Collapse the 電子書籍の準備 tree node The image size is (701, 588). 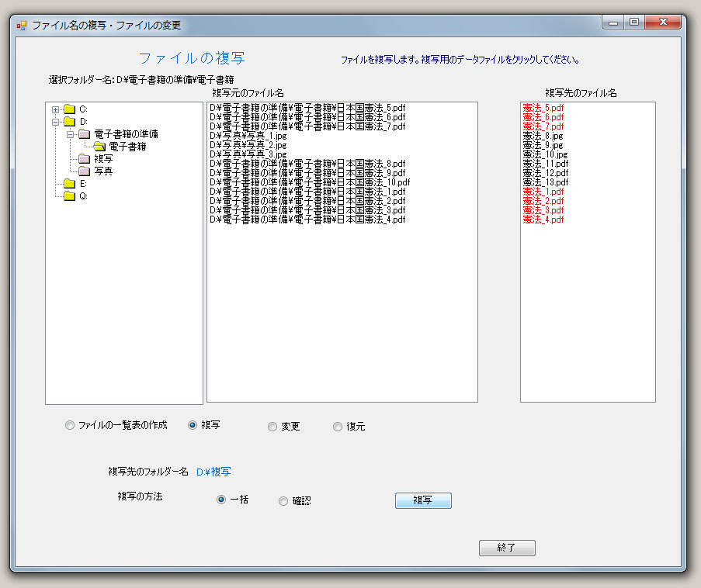(x=71, y=134)
